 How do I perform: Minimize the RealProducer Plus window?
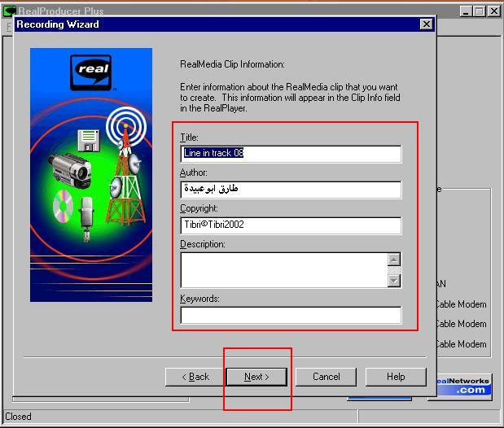coord(466,11)
